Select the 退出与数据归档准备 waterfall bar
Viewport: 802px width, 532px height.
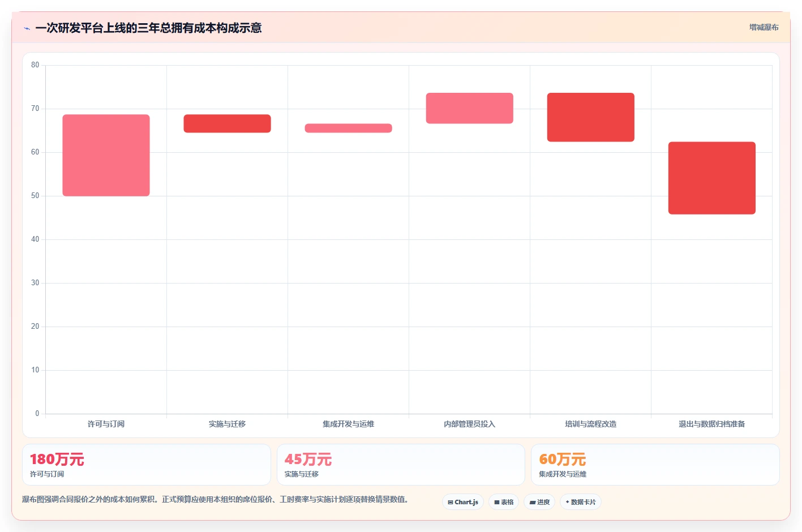click(711, 178)
